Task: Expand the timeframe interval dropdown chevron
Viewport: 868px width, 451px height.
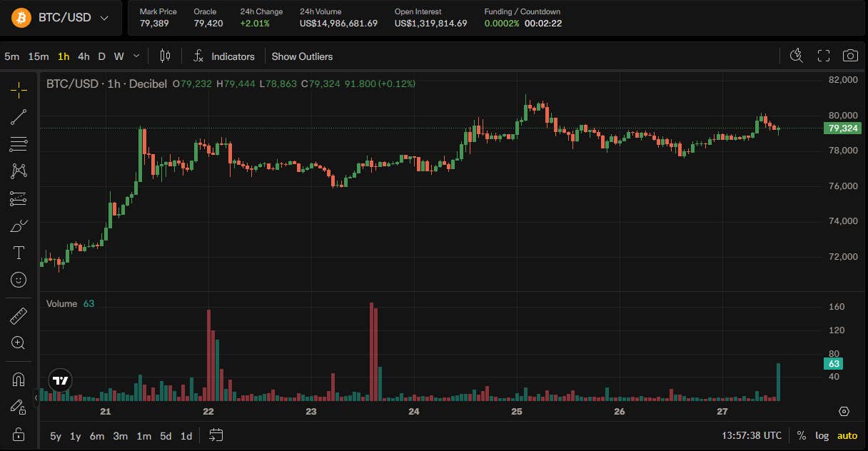Action: pos(137,56)
